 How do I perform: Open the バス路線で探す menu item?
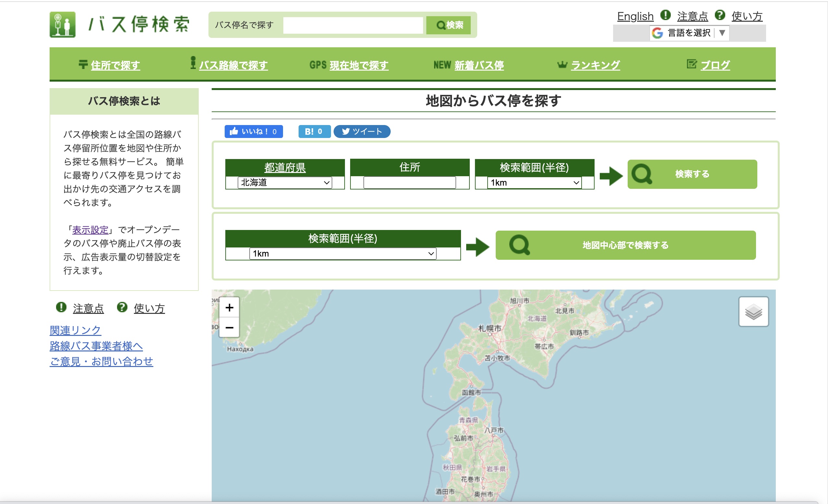(x=233, y=65)
